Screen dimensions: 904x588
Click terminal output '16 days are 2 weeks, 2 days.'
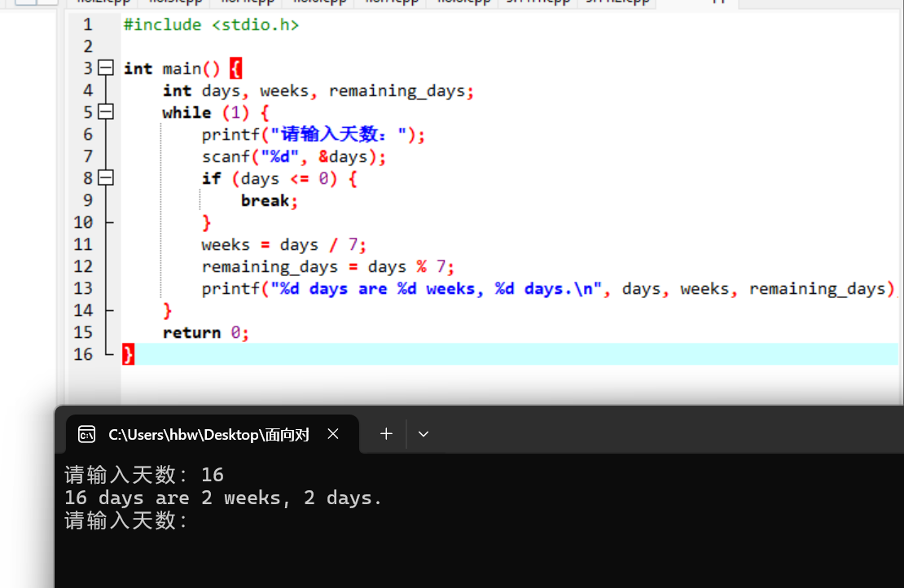[x=223, y=498]
